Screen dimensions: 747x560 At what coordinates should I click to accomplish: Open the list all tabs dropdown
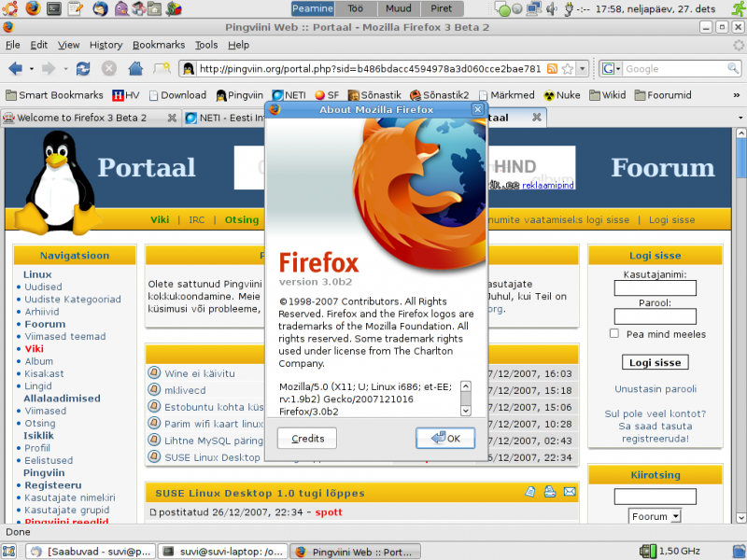[x=740, y=118]
